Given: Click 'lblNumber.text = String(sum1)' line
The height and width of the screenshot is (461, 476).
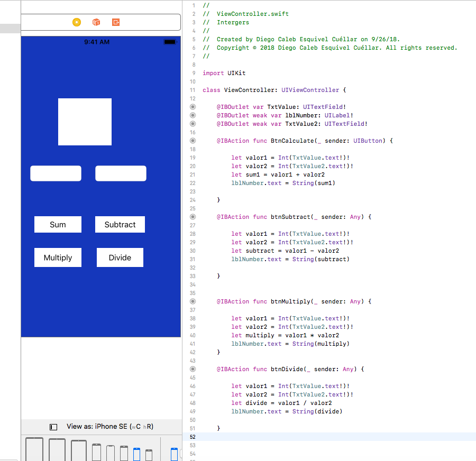Looking at the screenshot, I should 283,183.
